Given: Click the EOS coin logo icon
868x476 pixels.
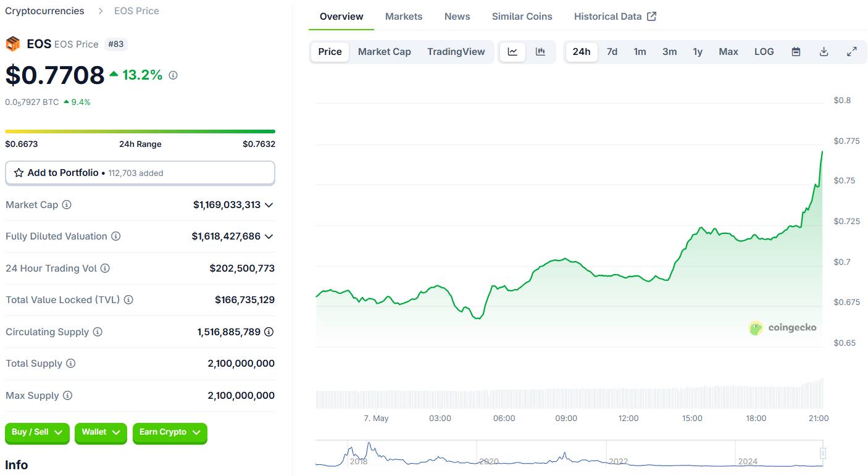Looking at the screenshot, I should pos(12,44).
